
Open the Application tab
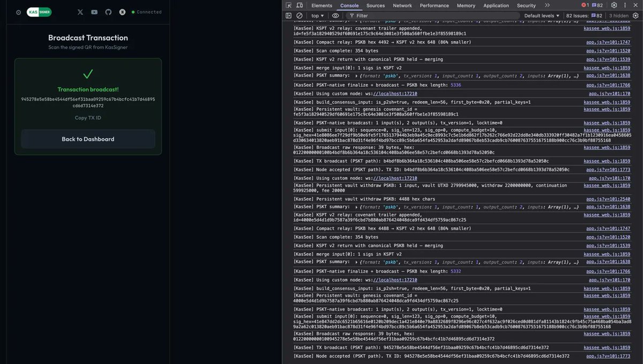click(496, 5)
